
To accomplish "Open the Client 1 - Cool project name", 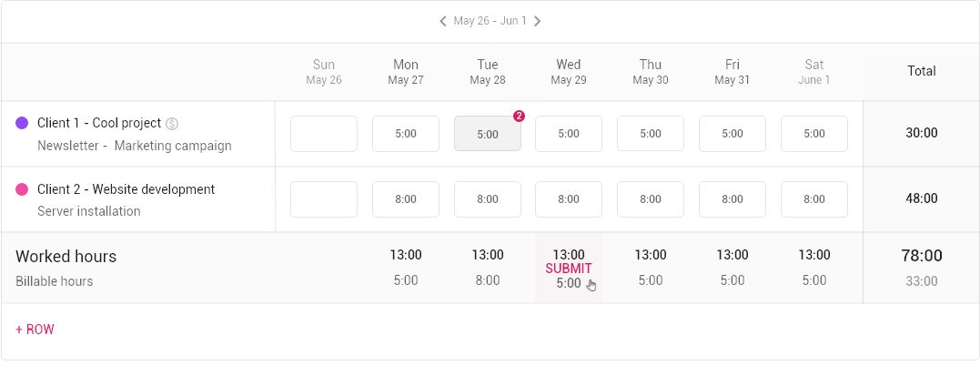I will [99, 123].
